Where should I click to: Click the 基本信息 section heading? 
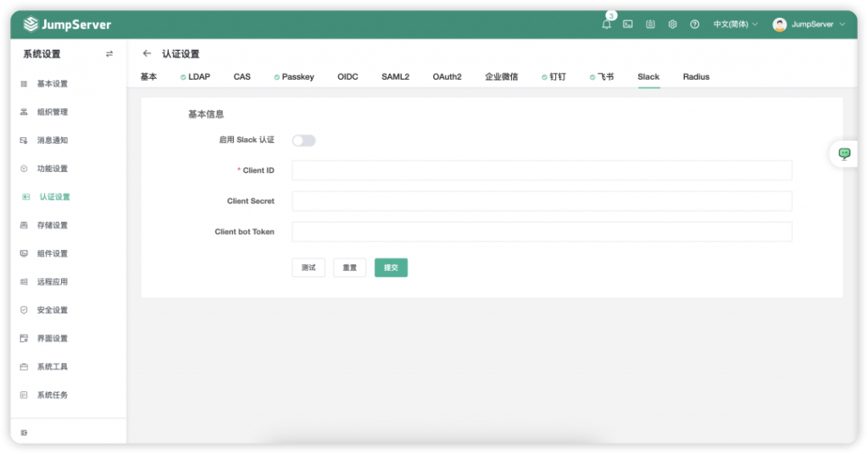pos(206,114)
